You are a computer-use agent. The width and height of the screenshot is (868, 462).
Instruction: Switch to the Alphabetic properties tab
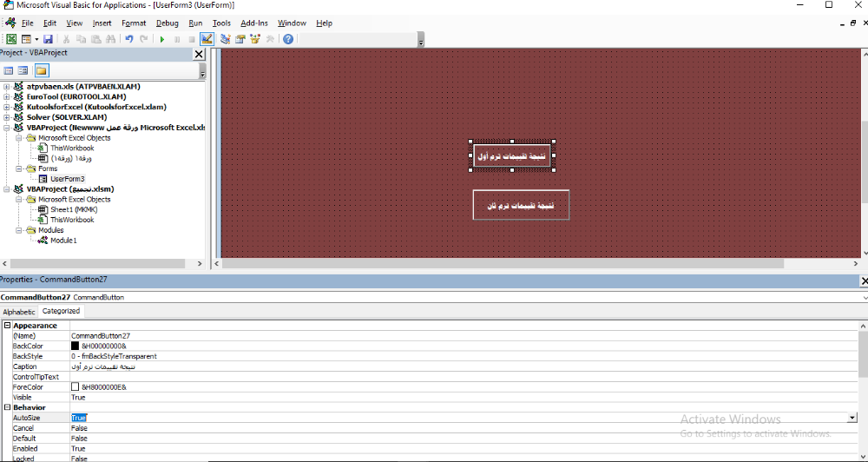[x=19, y=312]
